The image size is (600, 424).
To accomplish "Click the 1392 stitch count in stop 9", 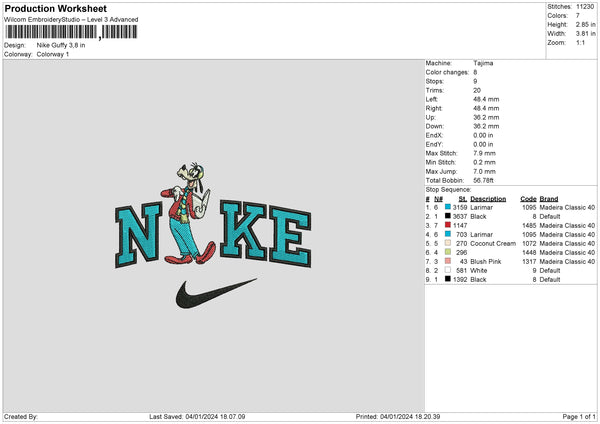I will 460,279.
